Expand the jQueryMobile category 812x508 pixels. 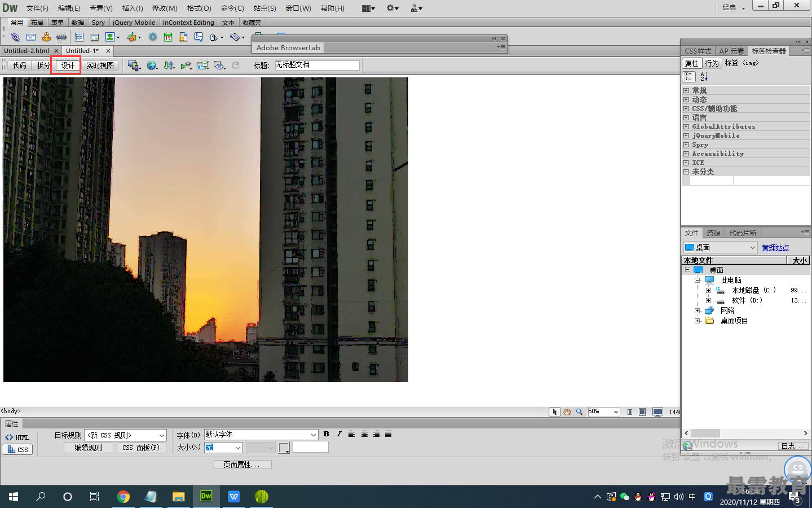pyautogui.click(x=686, y=135)
